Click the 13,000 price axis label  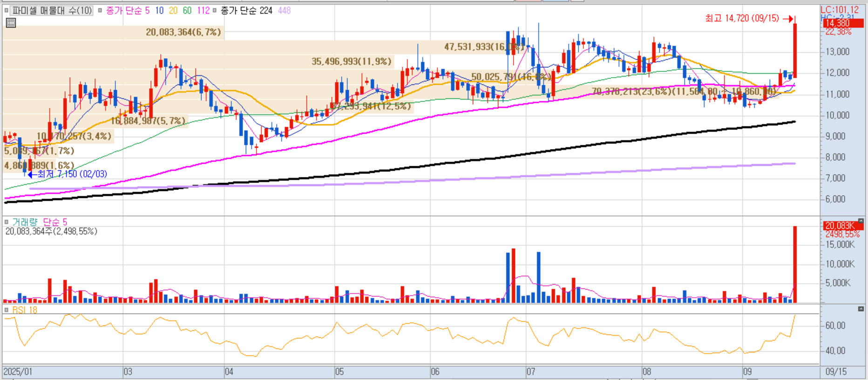point(838,52)
